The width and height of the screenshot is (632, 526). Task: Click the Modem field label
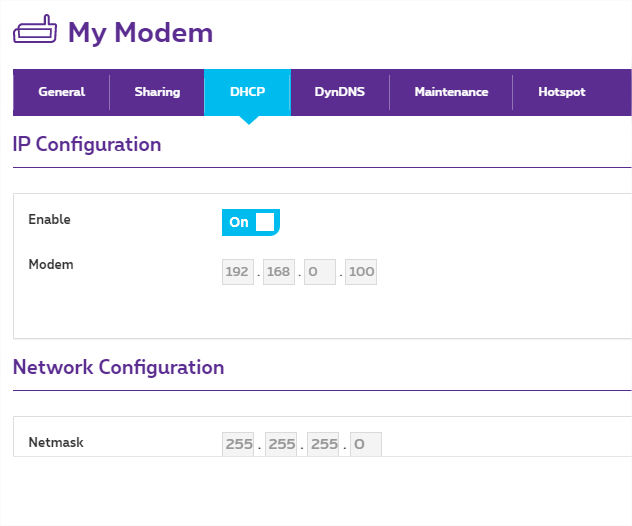coord(51,264)
